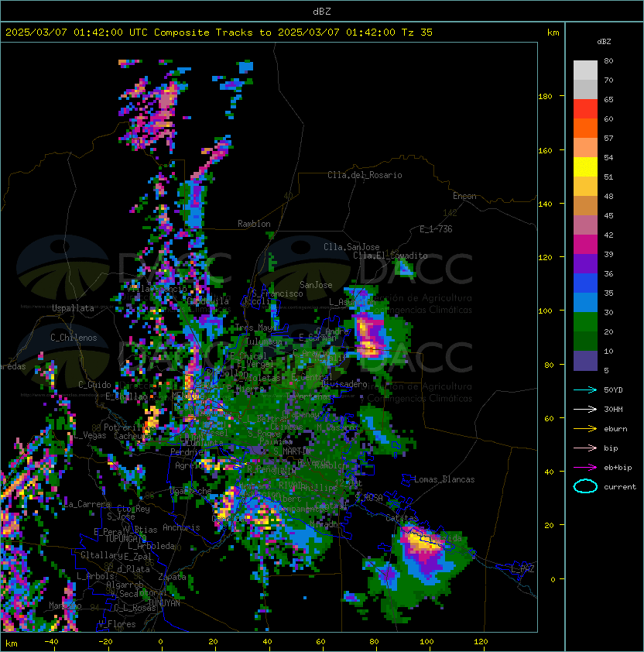
Task: Click the '60' tick on horizontal km axis
Action: point(320,642)
